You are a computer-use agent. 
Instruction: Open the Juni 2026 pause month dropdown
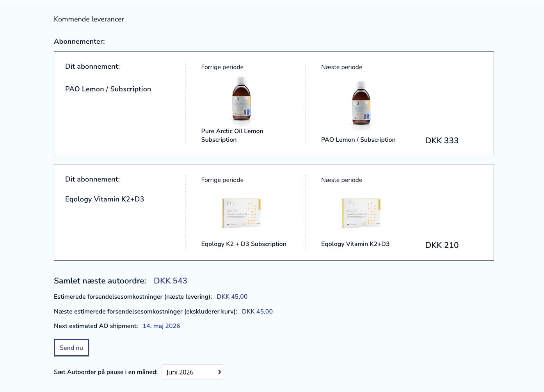(193, 372)
